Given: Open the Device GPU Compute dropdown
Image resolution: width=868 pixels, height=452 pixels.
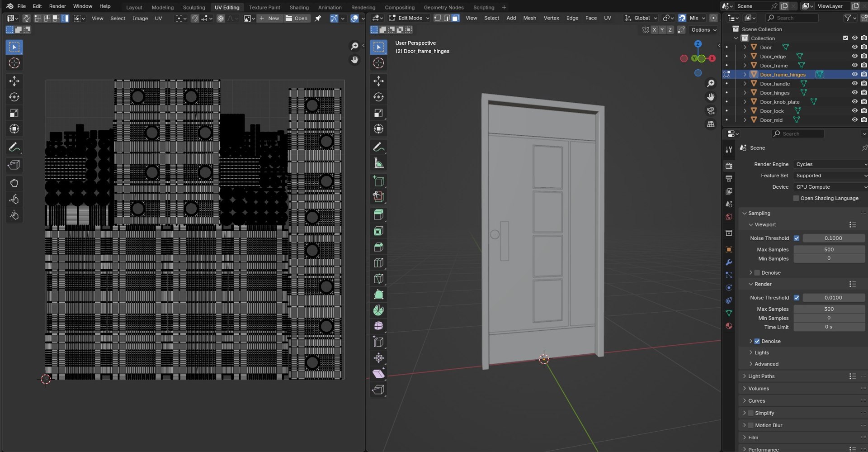Looking at the screenshot, I should pyautogui.click(x=830, y=187).
